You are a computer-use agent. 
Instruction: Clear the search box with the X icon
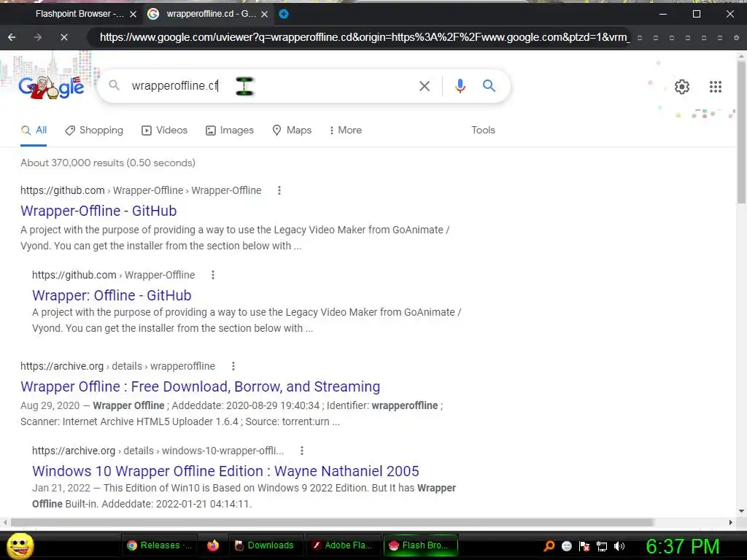click(x=424, y=86)
